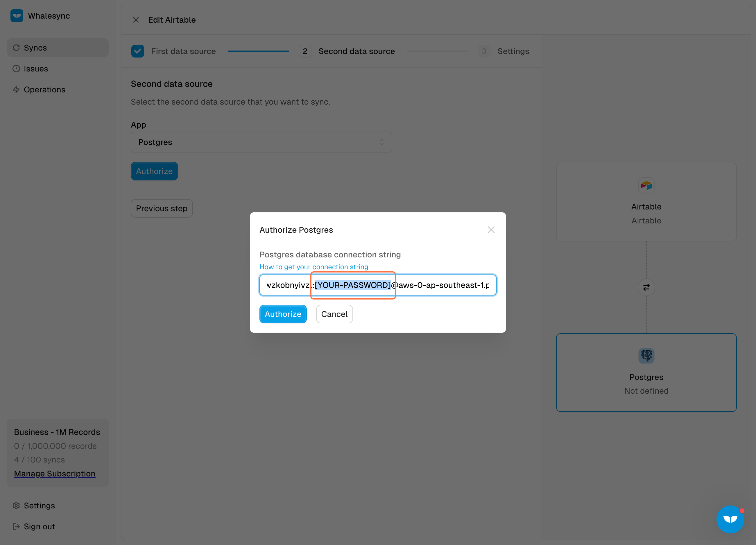Viewport: 756px width, 545px height.
Task: Sign out of Whalesync
Action: (x=58, y=526)
